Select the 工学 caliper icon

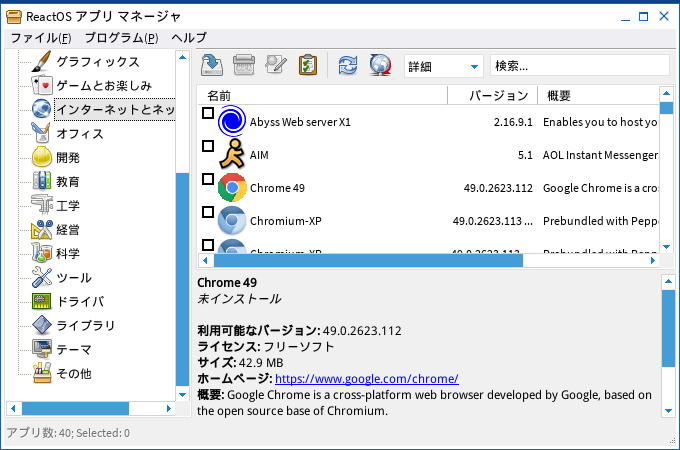[42, 205]
